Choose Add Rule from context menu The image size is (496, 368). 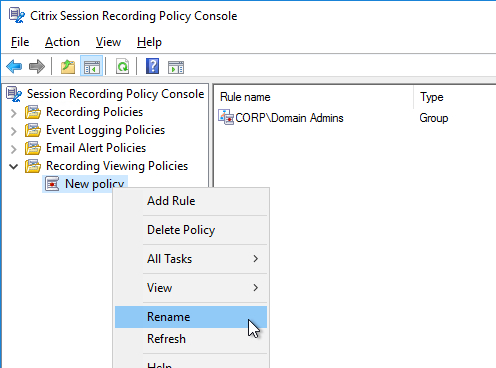[x=191, y=201]
